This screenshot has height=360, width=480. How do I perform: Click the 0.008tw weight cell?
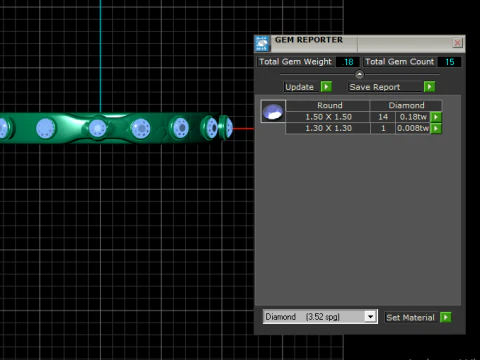click(413, 128)
